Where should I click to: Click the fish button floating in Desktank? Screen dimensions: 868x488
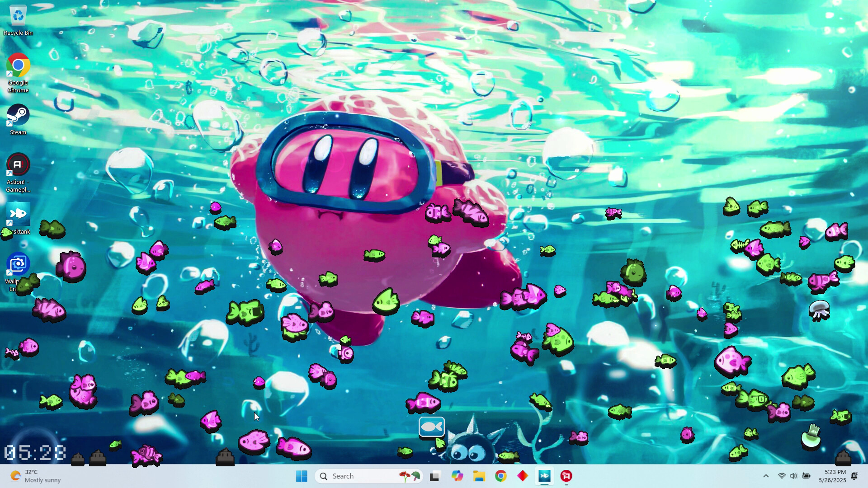coord(433,426)
